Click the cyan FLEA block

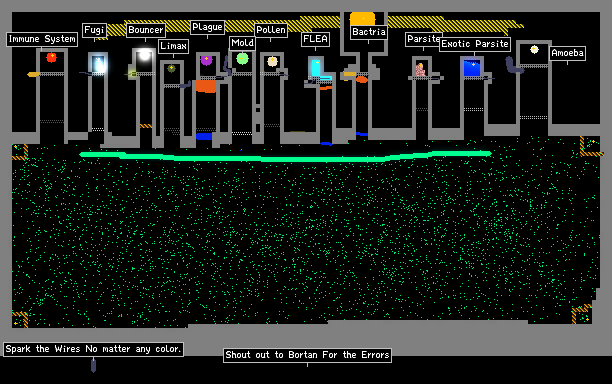316,68
